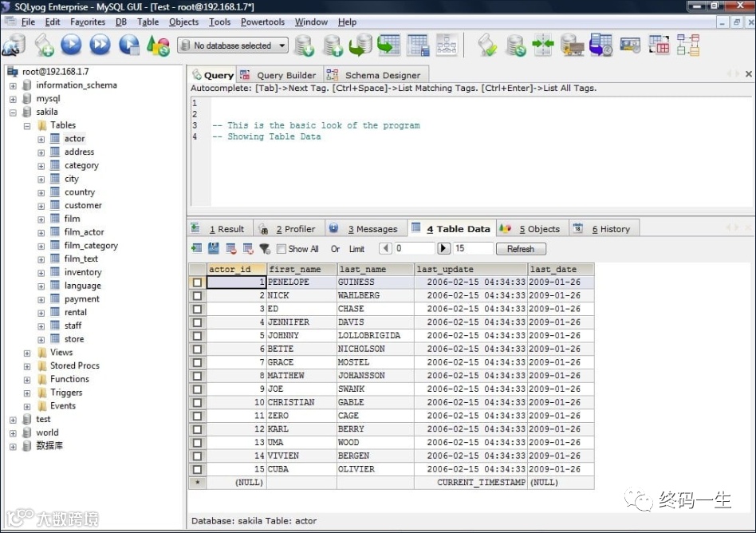Switch to the Schema Designer tab
The image size is (756, 533).
tap(375, 75)
